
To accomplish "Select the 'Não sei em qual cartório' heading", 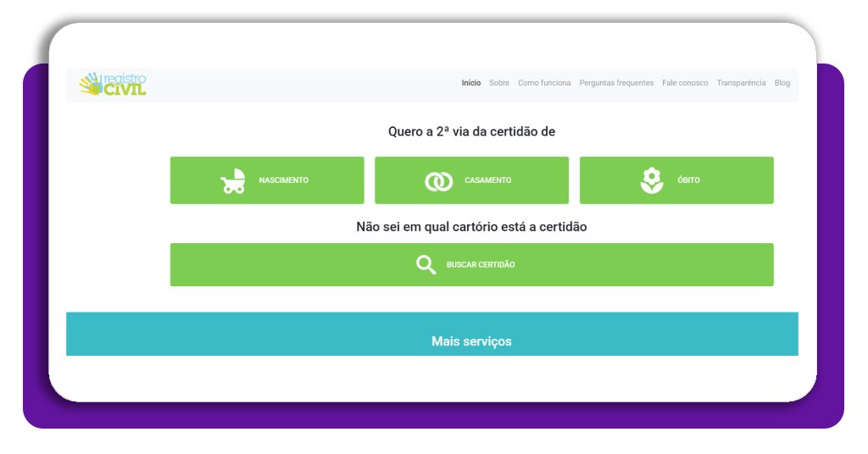I will coord(471,227).
